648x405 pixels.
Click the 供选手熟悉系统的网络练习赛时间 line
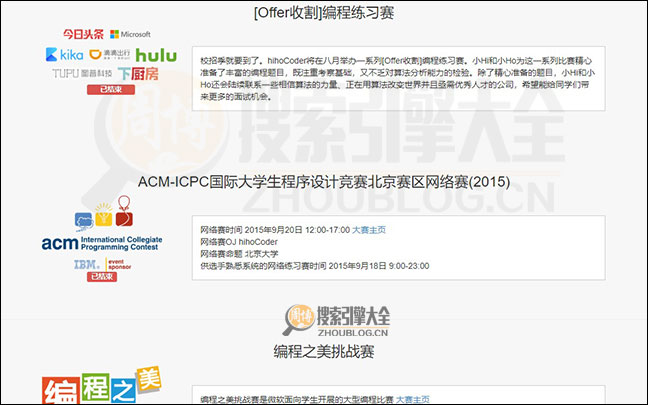315,266
